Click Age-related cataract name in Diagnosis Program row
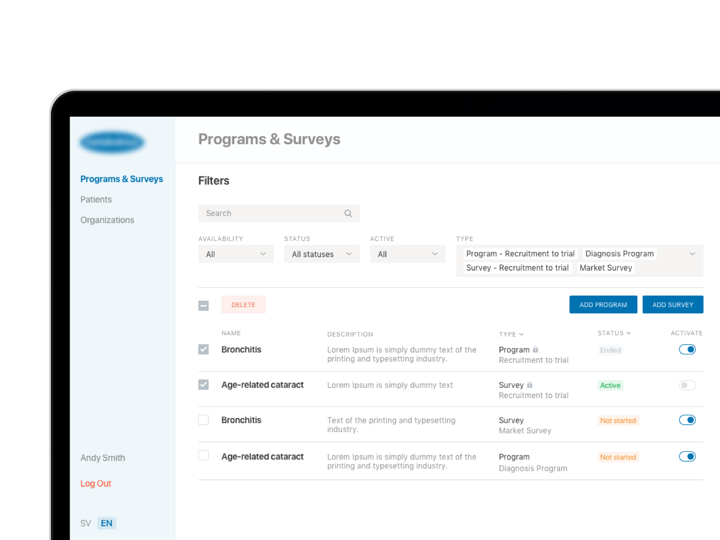 [262, 456]
